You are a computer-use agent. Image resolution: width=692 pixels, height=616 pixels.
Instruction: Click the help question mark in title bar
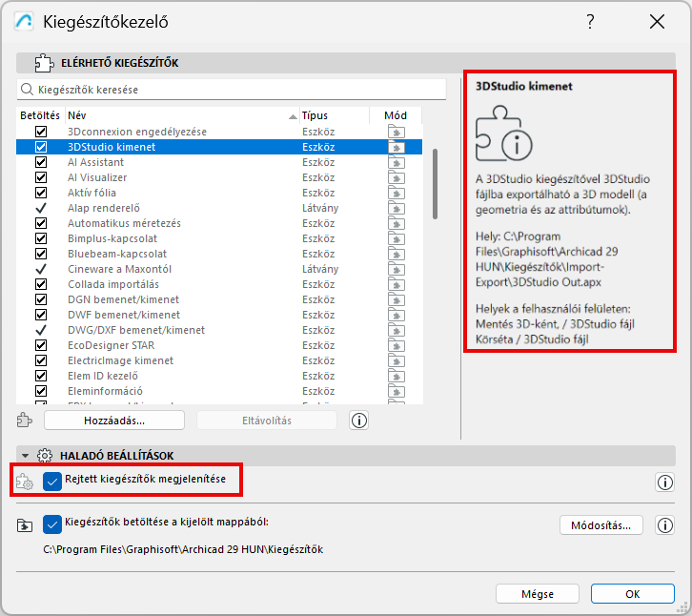click(590, 21)
